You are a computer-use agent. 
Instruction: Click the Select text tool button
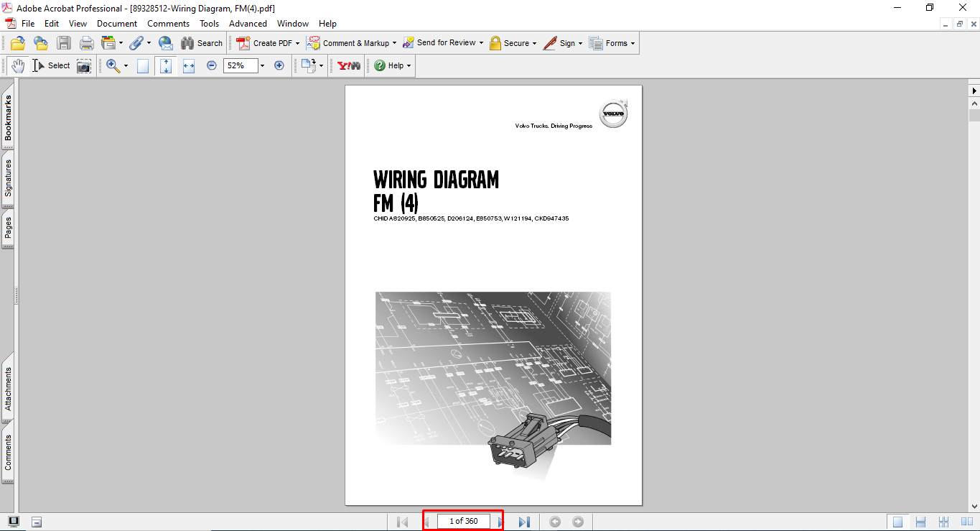point(51,65)
